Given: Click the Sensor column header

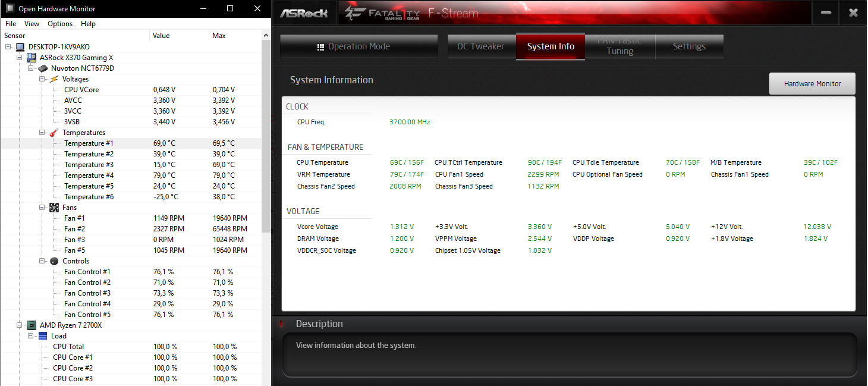Looking at the screenshot, I should click(x=75, y=36).
